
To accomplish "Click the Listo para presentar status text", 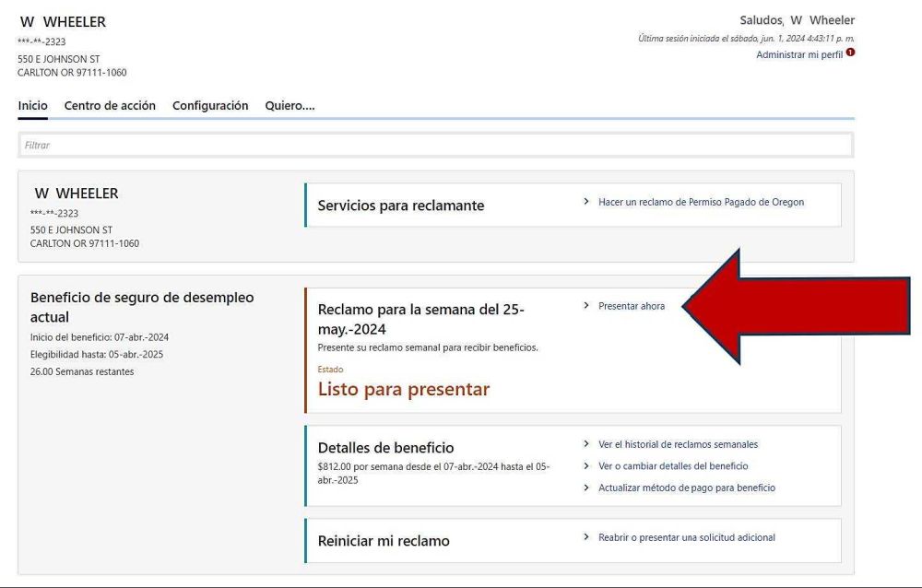I will (403, 390).
